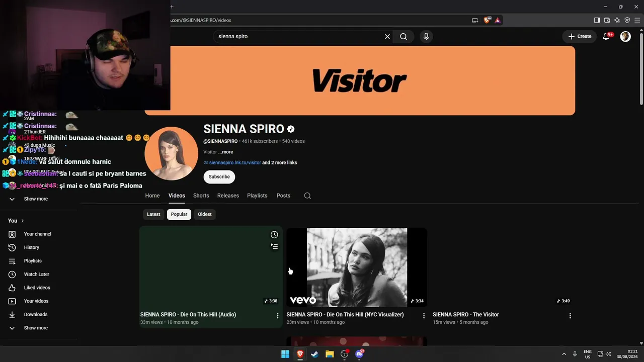Play the Die On This Hill (Audio) thumbnail
The image size is (644, 362).
click(x=211, y=267)
